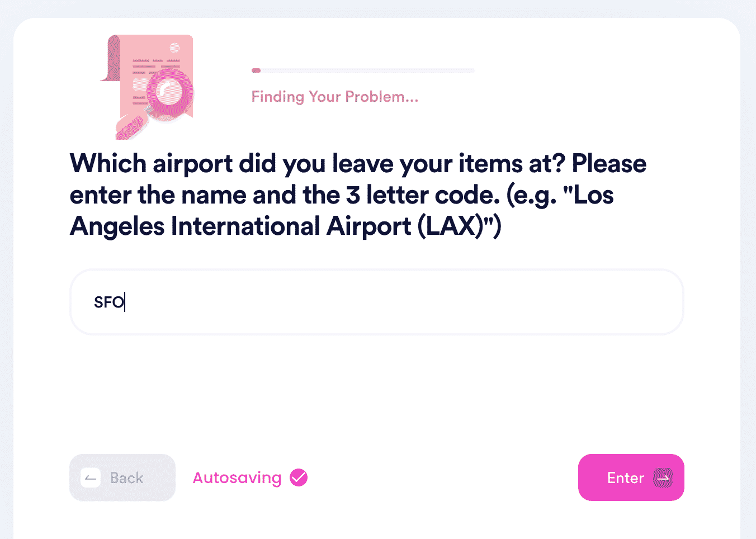Click the "Finding Your Problem..." status text
The image size is (756, 539).
pos(335,97)
